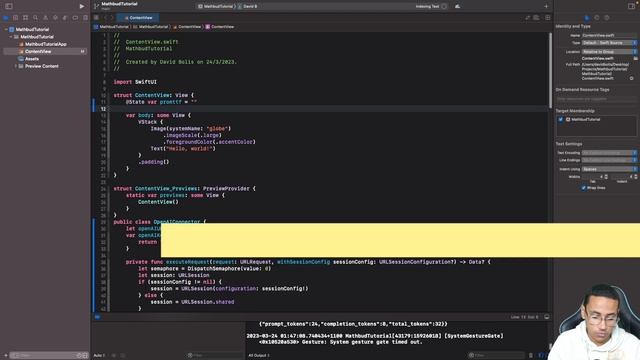The height and width of the screenshot is (360, 640).
Task: Open the Type Default Swift Source dropdown
Action: tap(609, 43)
